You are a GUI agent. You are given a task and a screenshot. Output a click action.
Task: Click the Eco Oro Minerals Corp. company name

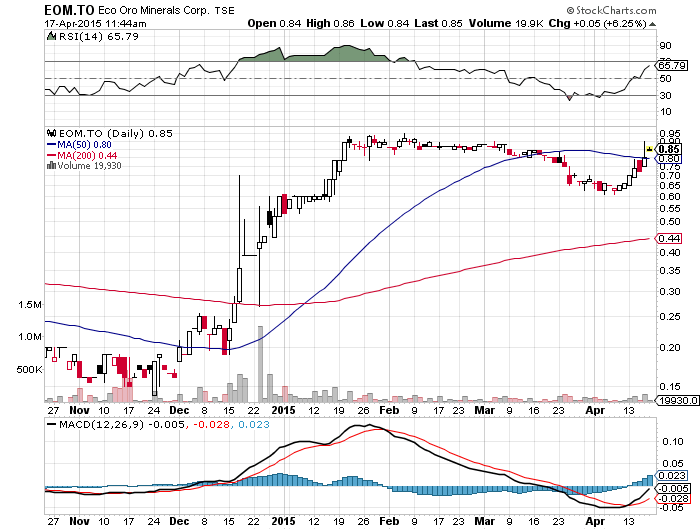coord(153,10)
